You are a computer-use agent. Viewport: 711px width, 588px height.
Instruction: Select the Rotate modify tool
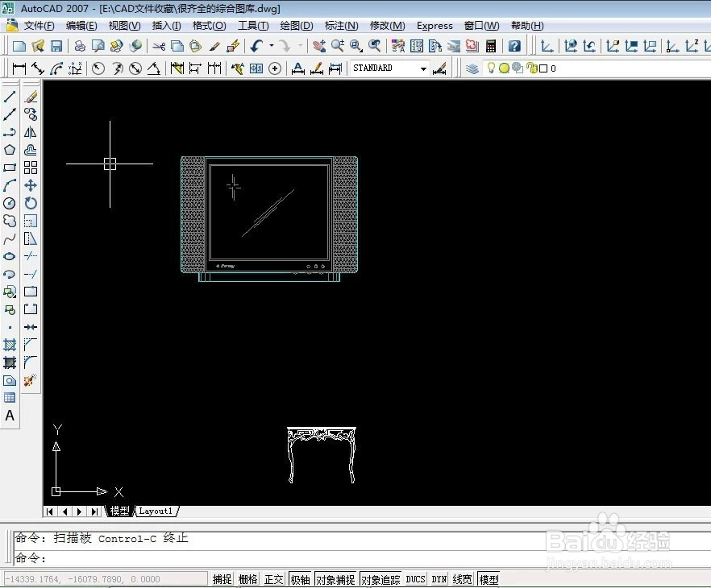coord(31,203)
